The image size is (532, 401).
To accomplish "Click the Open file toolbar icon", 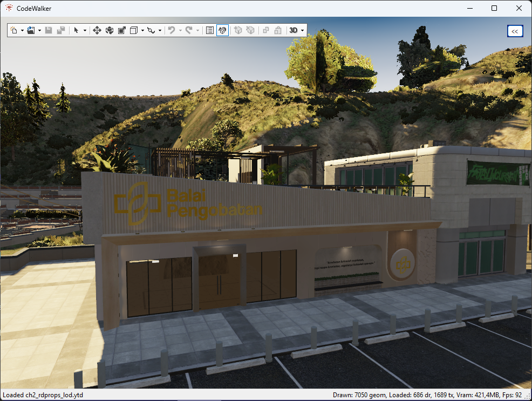I will 31,31.
